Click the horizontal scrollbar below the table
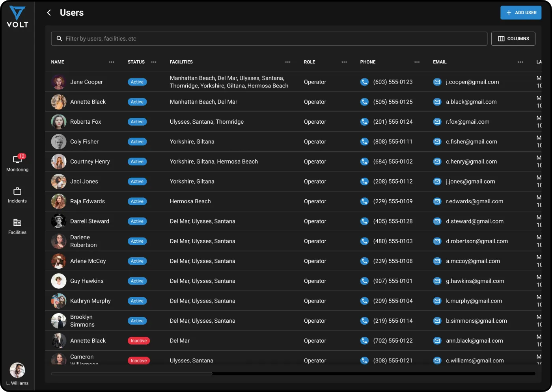552x392 pixels. (132, 373)
